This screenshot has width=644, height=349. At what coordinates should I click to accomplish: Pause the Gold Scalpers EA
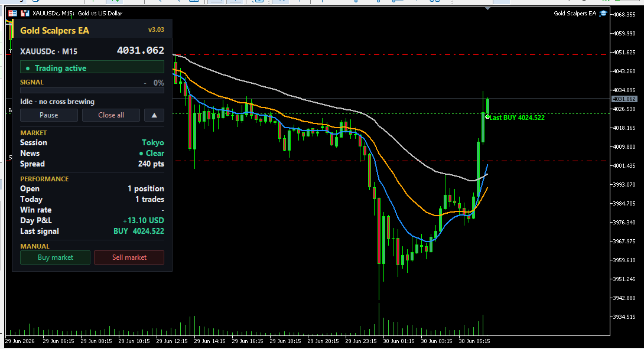coord(49,115)
